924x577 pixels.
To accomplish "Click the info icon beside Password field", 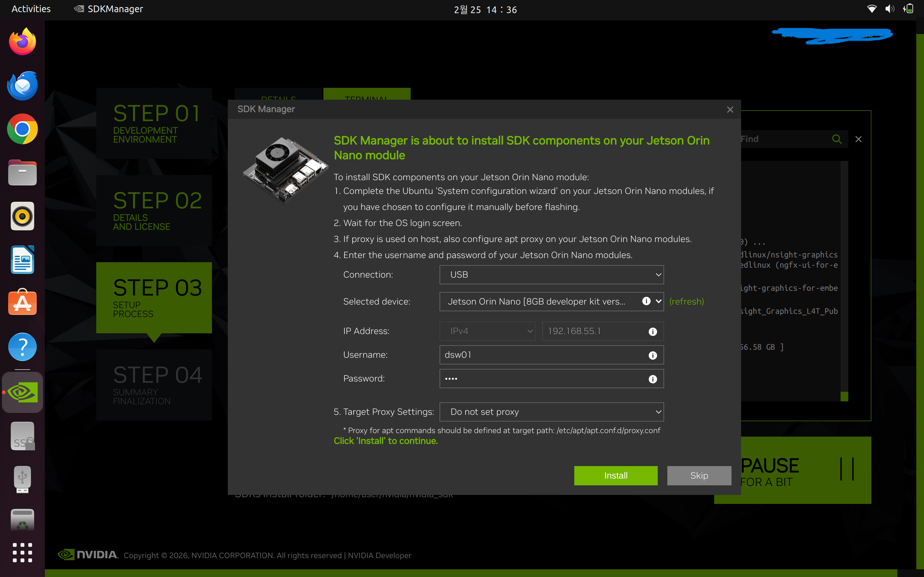I will (x=653, y=379).
